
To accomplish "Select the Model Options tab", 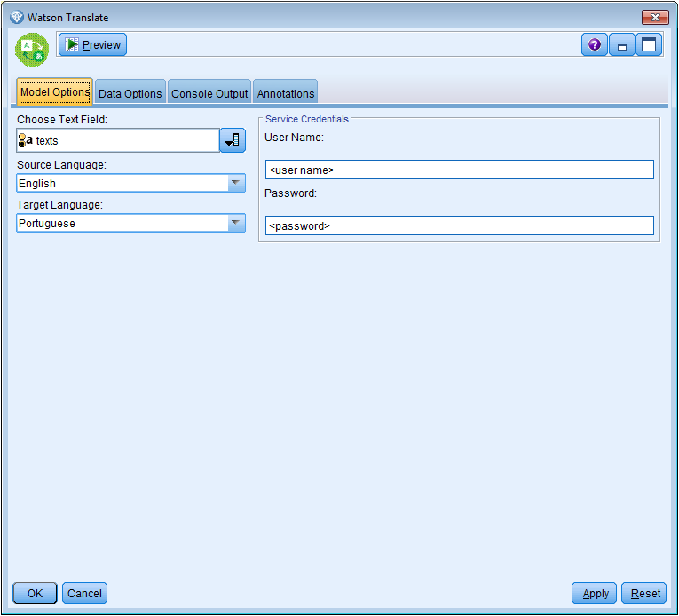I will [54, 91].
